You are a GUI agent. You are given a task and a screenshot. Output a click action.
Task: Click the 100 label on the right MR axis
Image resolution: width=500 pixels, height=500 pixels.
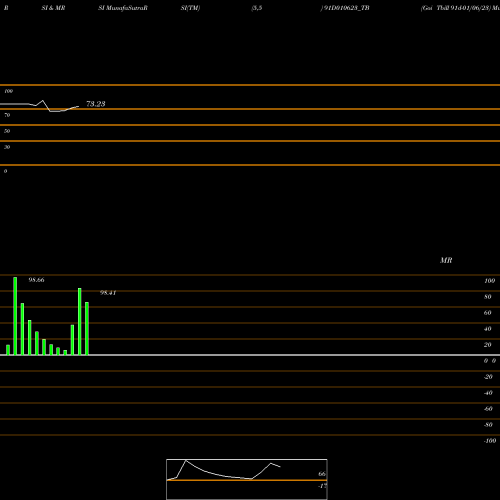click(x=489, y=281)
